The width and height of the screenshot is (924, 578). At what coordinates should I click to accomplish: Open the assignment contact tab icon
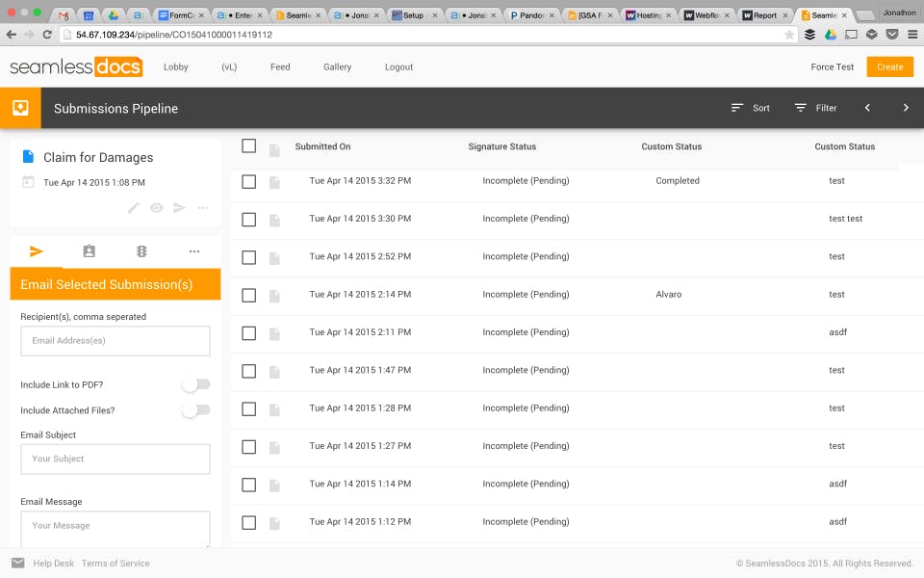pos(90,251)
